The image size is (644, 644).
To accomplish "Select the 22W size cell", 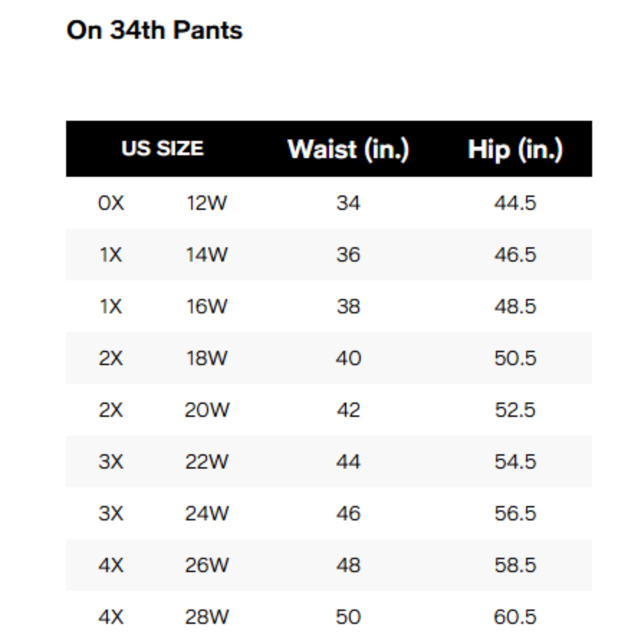I will click(207, 462).
